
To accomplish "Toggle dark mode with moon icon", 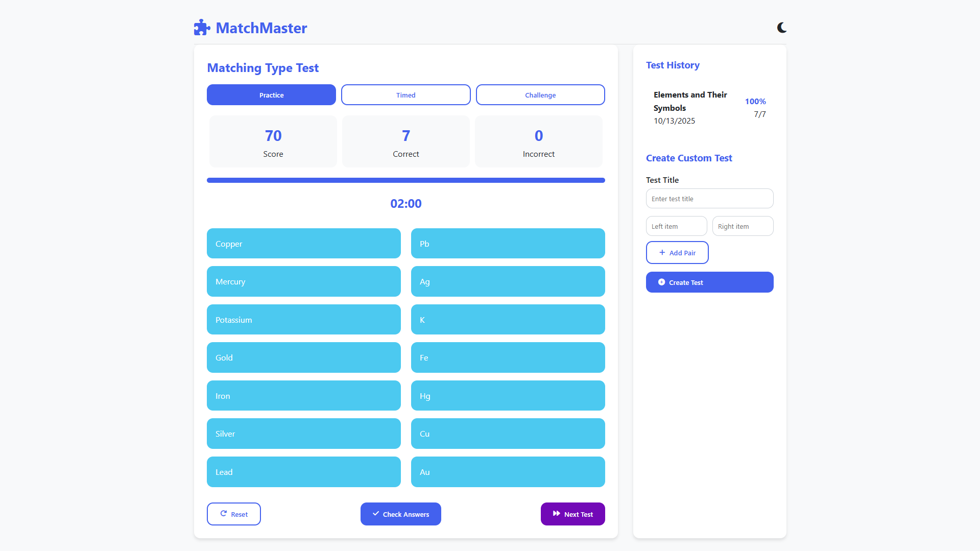I will point(781,28).
